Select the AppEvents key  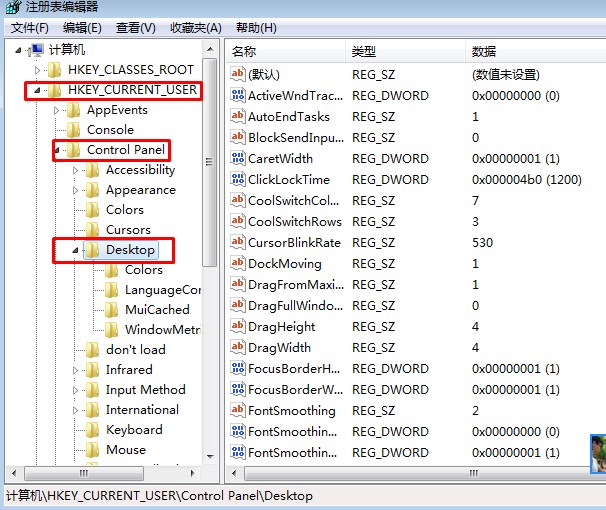[x=117, y=110]
